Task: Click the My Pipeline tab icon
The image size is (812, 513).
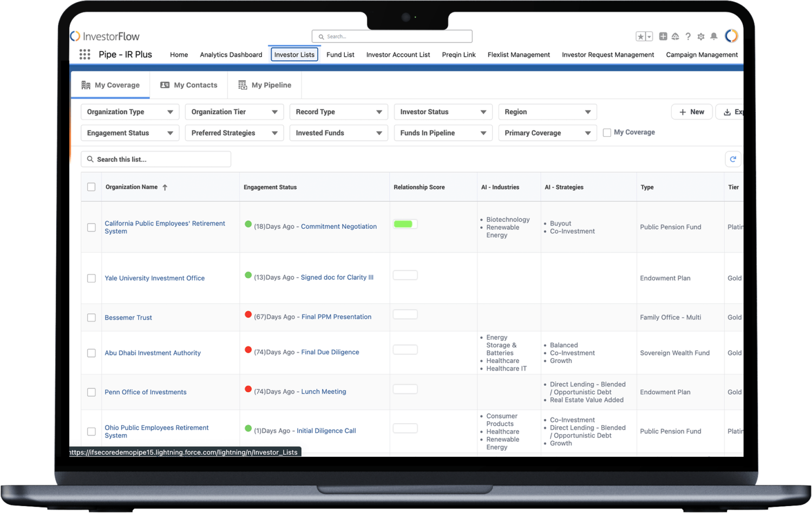Action: click(x=243, y=85)
